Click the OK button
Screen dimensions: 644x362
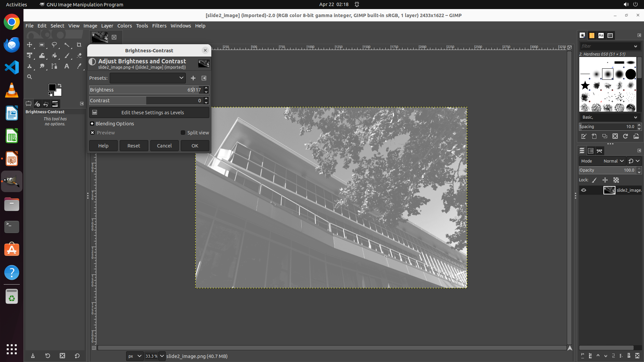(195, 146)
